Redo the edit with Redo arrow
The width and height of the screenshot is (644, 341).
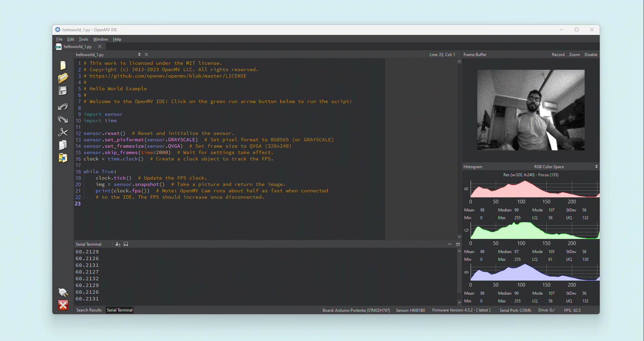(x=63, y=119)
